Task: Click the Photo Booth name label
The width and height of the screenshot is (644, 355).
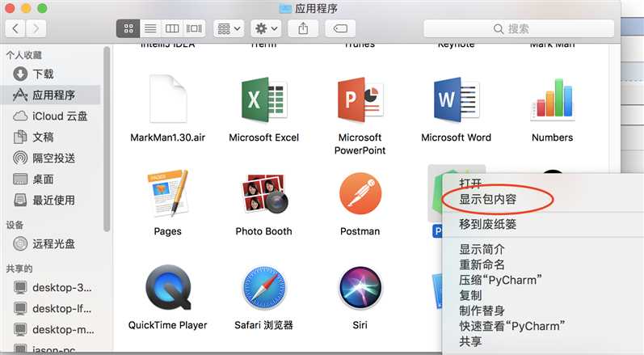Action: click(x=263, y=231)
